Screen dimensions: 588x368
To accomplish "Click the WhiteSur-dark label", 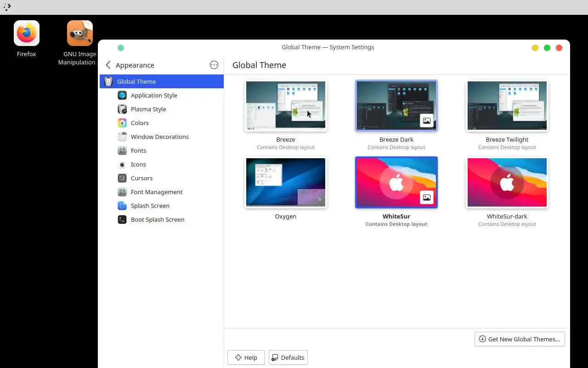I will pyautogui.click(x=507, y=216).
